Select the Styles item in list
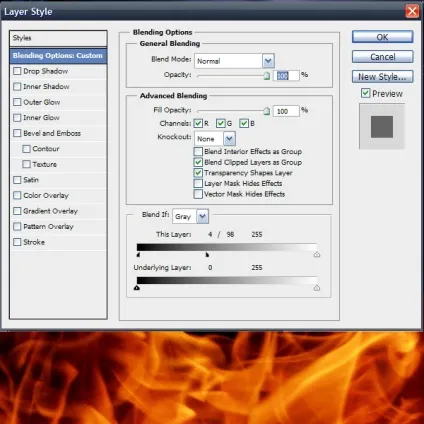Screen dimensions: 424x424 (58, 38)
